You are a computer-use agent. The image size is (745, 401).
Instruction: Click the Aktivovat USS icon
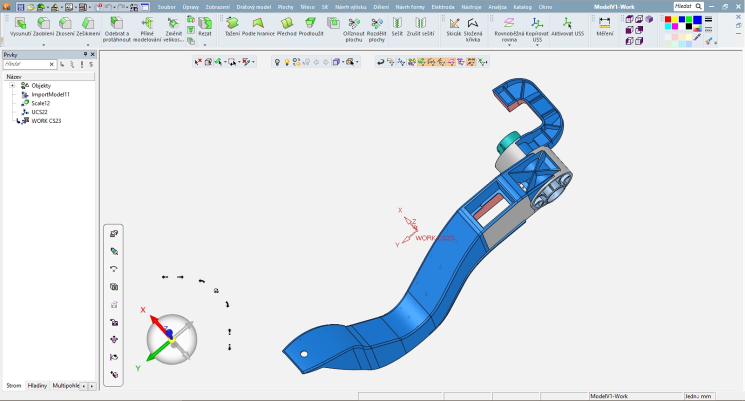point(566,26)
